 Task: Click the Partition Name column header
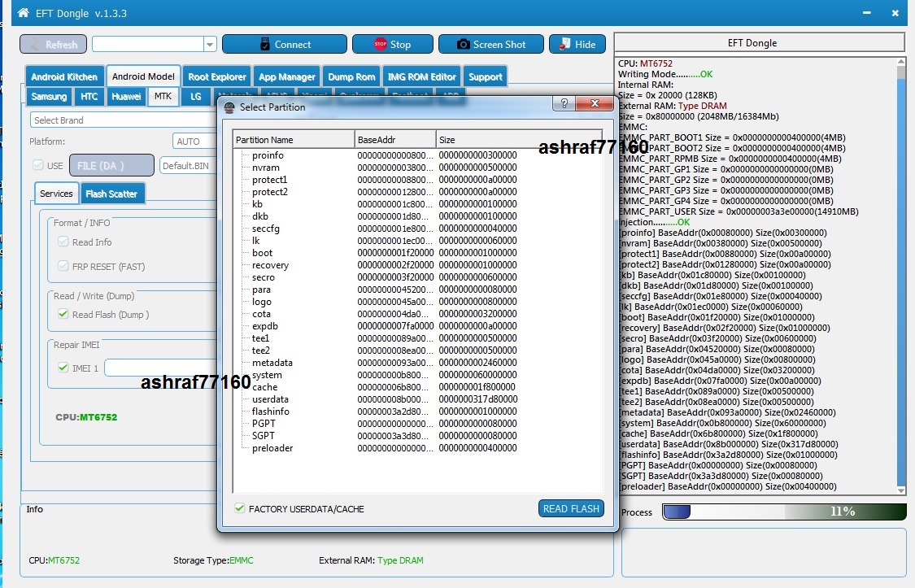tap(294, 139)
